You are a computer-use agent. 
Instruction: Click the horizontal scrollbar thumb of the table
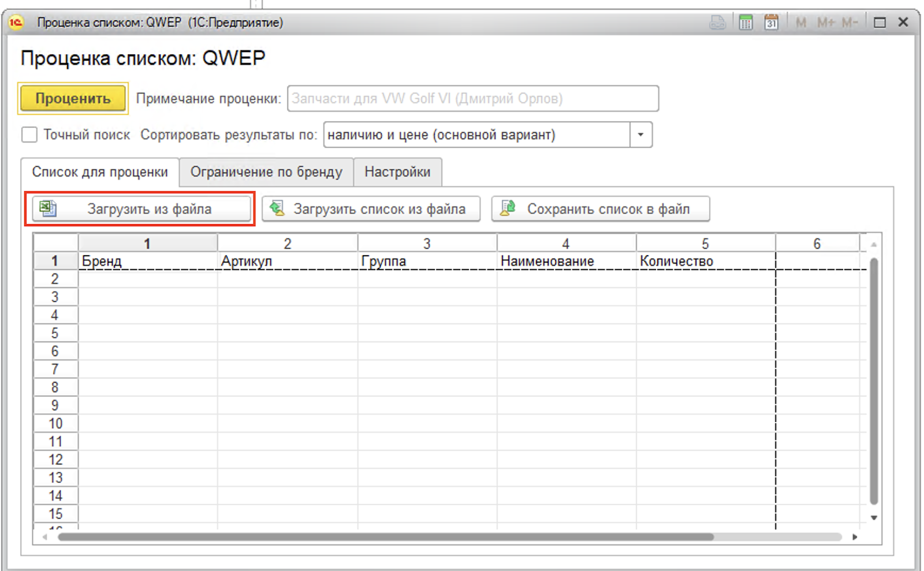tap(386, 537)
